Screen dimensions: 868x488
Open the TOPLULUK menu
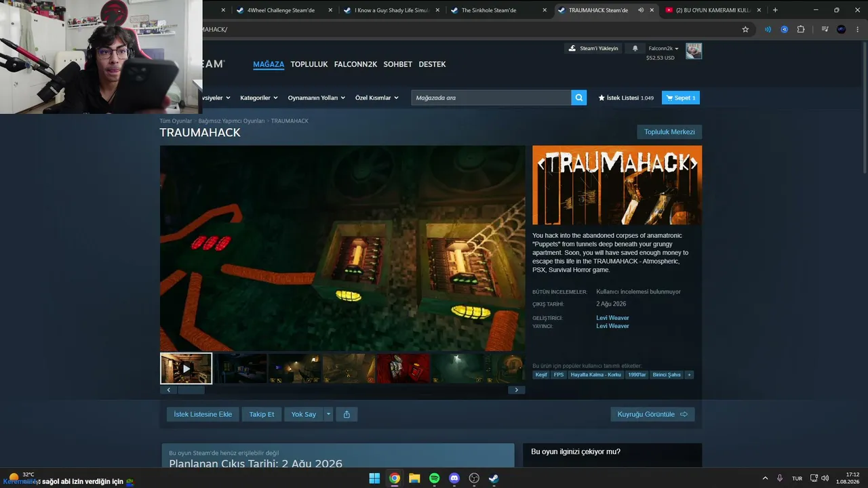pos(309,64)
